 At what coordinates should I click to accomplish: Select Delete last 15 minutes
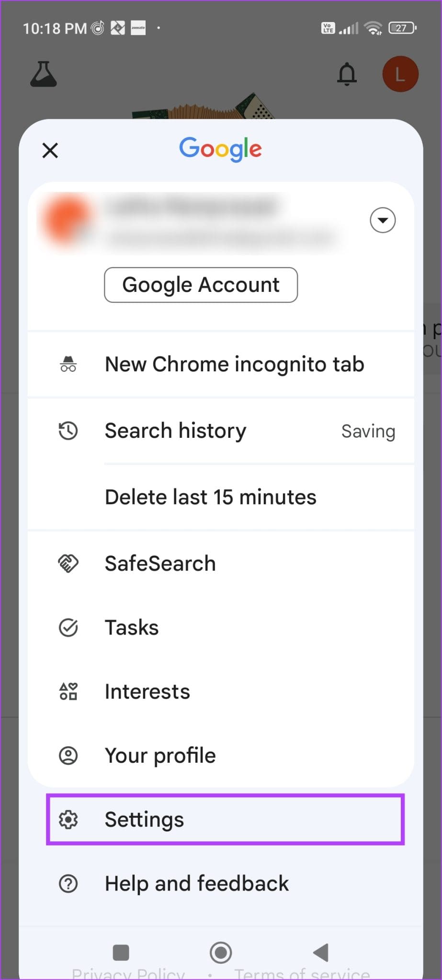tap(210, 497)
